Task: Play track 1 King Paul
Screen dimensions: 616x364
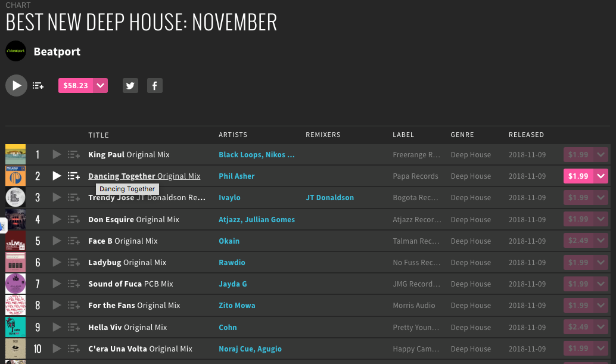Action: (x=57, y=154)
